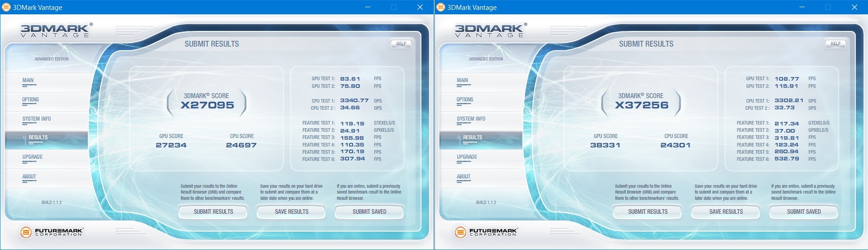Click SUBMIT RESULTS button in left window
The image size is (868, 250).
(x=213, y=211)
